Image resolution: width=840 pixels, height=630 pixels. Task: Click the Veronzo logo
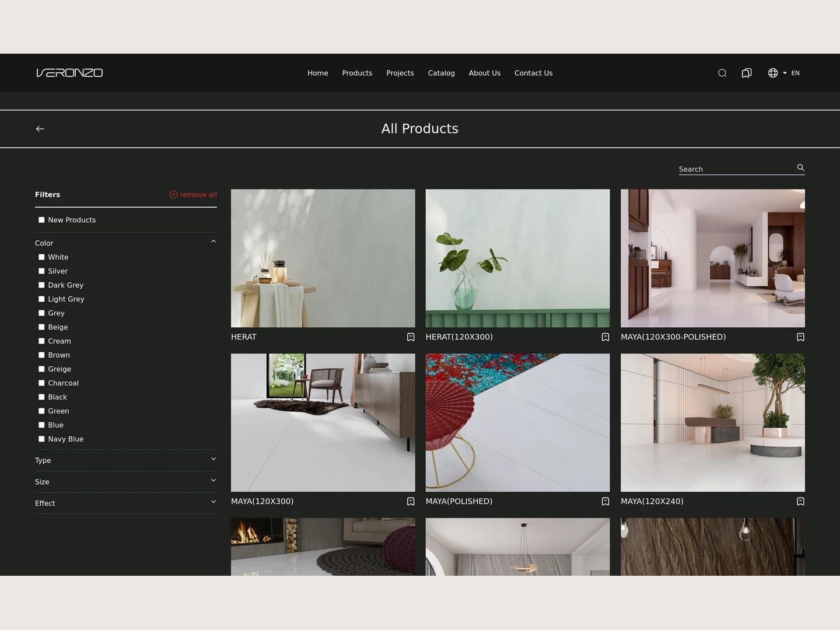pyautogui.click(x=69, y=73)
